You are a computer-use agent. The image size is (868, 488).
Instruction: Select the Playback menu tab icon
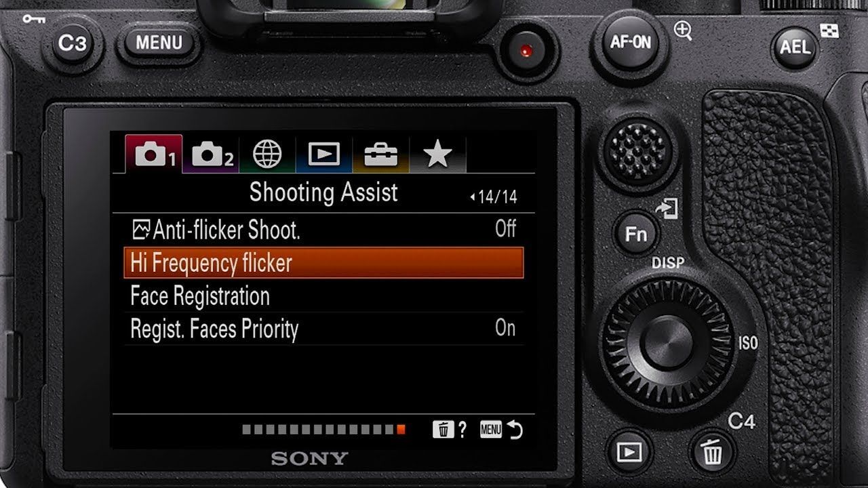click(x=323, y=154)
